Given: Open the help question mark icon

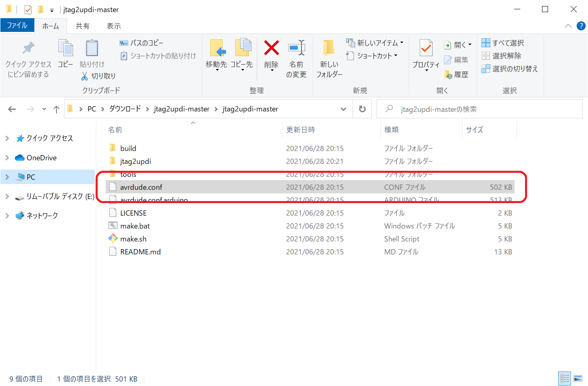Looking at the screenshot, I should coord(581,26).
